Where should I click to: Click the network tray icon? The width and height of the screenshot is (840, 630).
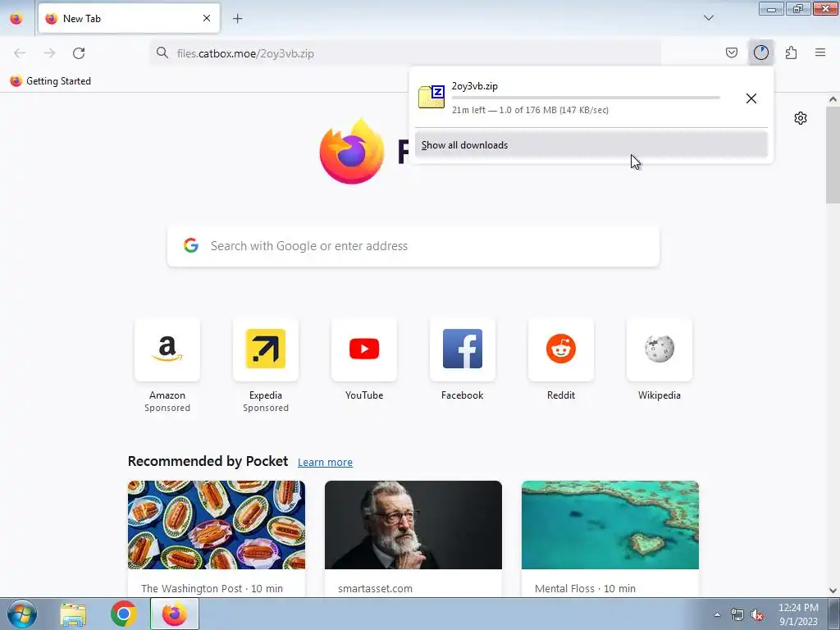737,615
